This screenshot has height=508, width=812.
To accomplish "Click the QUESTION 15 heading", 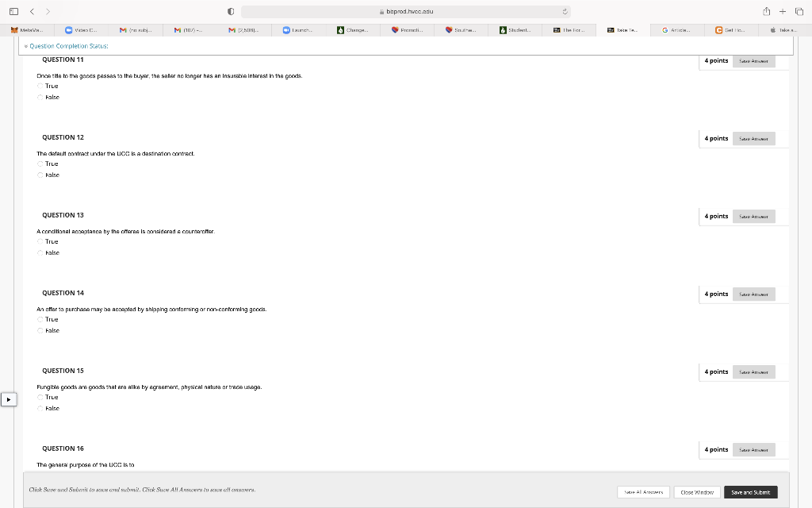I will click(x=63, y=371).
